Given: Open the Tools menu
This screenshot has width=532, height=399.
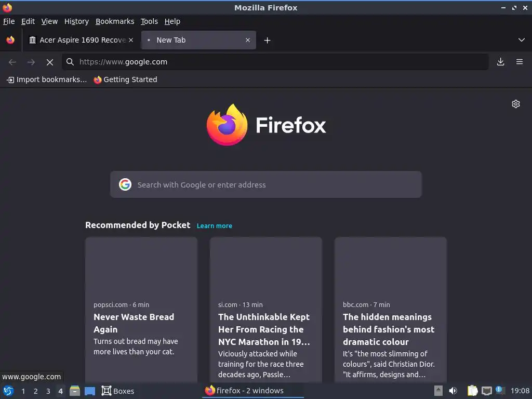Looking at the screenshot, I should coord(149,21).
